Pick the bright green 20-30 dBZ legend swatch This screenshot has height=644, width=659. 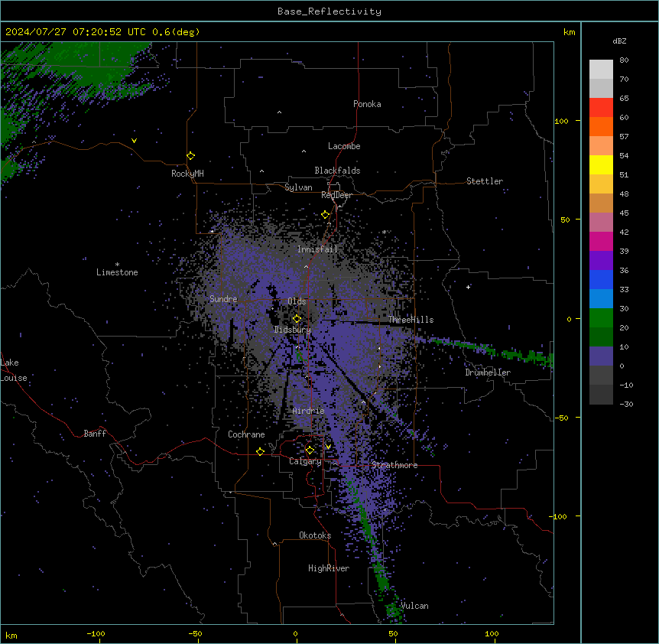tap(601, 318)
